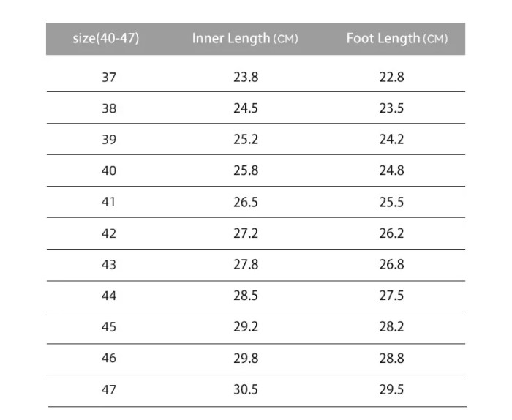This screenshot has width=512, height=420.
Task: Click the Foot Length (CM) header
Action: click(x=396, y=39)
